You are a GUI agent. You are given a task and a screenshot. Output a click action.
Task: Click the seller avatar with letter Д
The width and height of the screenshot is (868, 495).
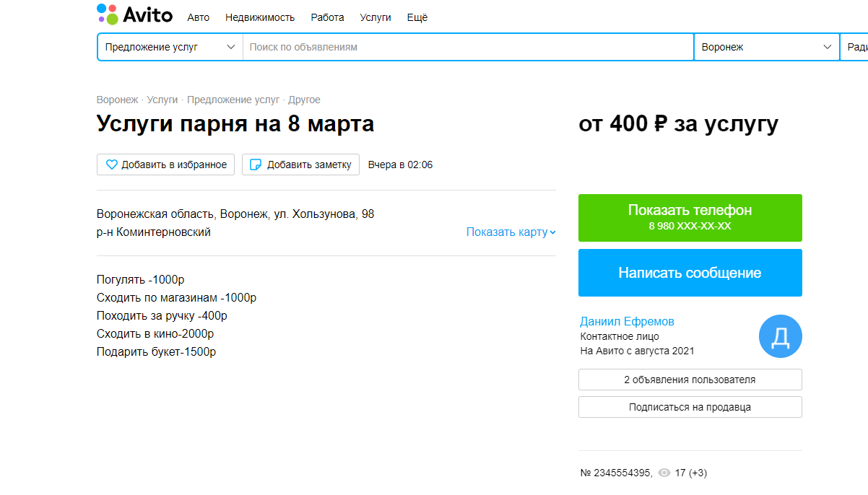coord(780,336)
